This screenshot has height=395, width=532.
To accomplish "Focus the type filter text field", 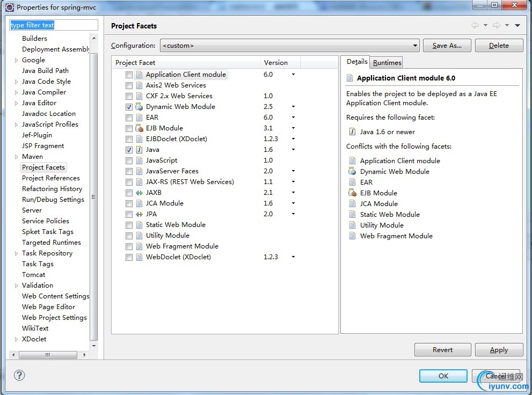I will coord(54,25).
